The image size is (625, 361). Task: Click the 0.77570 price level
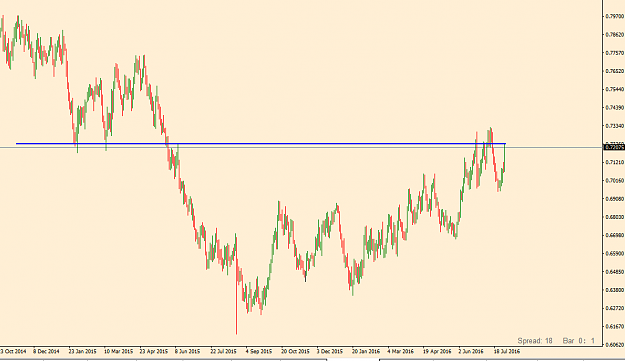[614, 53]
